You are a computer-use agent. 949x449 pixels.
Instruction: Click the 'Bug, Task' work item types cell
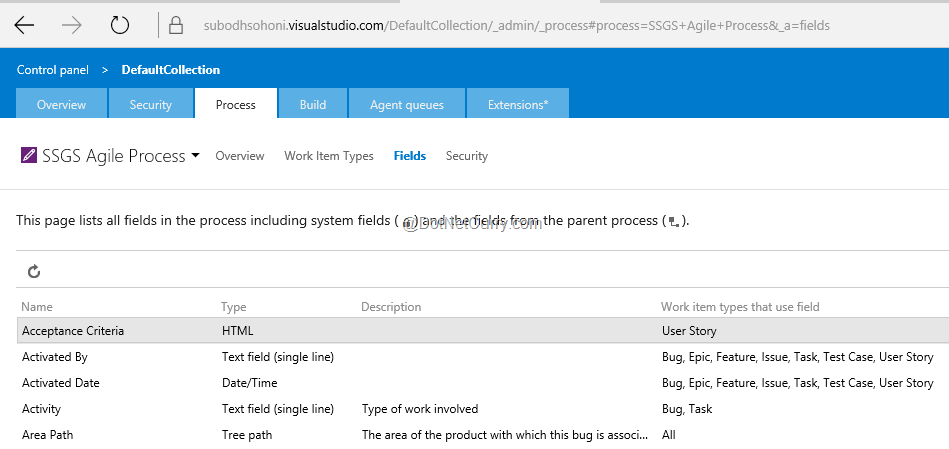[x=687, y=409]
